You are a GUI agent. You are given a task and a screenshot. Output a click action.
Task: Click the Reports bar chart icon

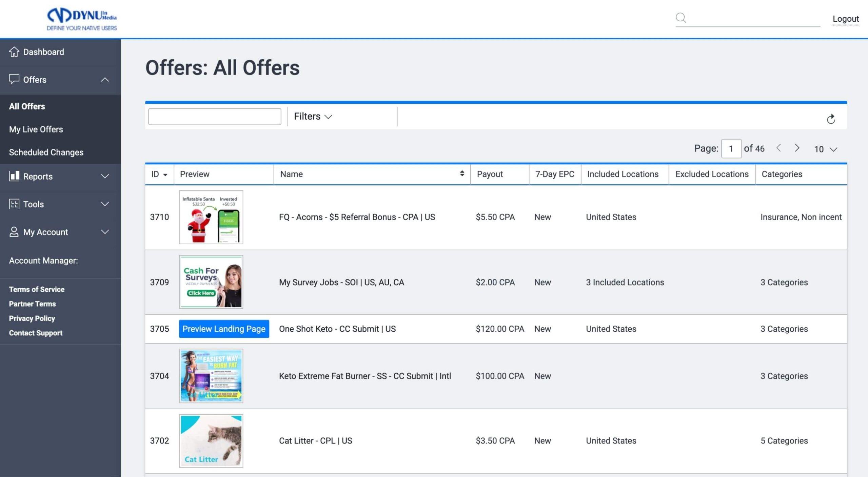pos(14,176)
